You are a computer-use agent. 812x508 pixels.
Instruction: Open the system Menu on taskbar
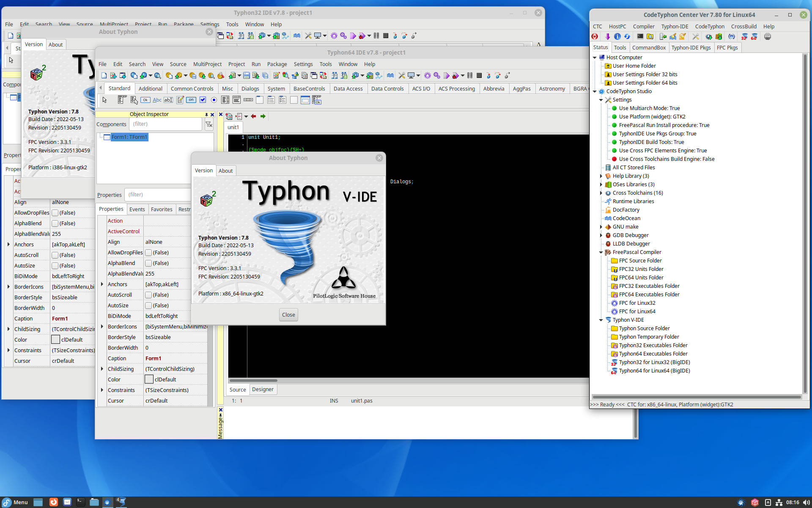(x=15, y=502)
